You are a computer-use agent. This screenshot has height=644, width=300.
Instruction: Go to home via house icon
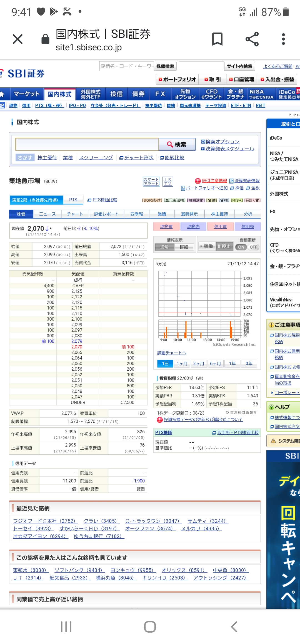point(2,94)
